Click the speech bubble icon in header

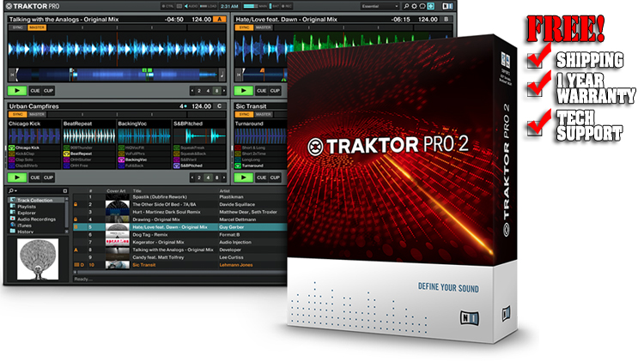422,6
